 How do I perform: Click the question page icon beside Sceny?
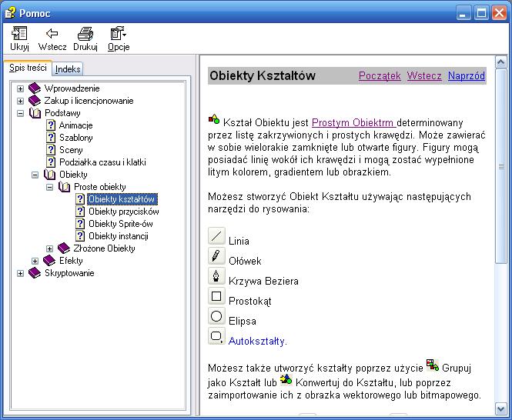(51, 150)
